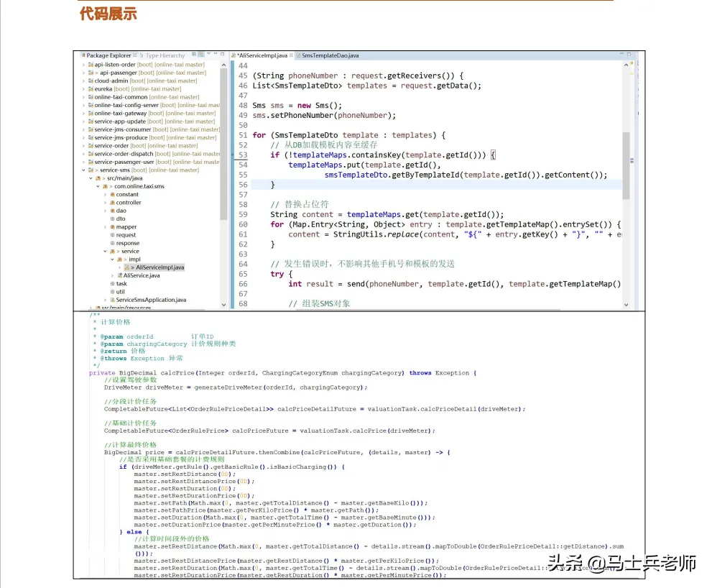Select the service-order-dispatch project row
This screenshot has width=712, height=588.
pos(150,154)
